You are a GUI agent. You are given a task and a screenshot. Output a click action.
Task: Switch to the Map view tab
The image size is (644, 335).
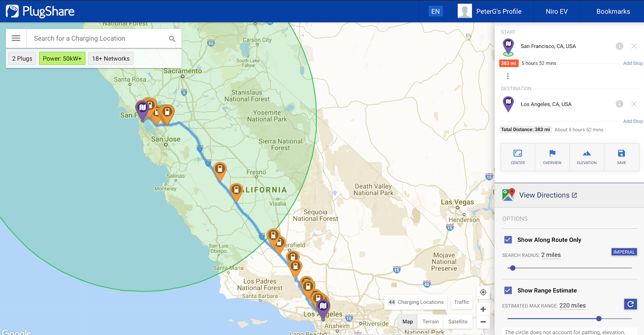coord(408,322)
